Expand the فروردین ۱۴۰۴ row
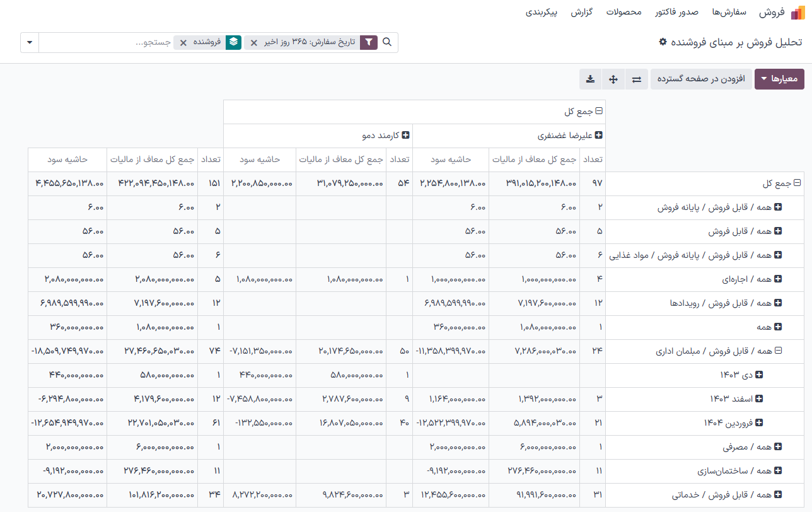 tap(759, 423)
